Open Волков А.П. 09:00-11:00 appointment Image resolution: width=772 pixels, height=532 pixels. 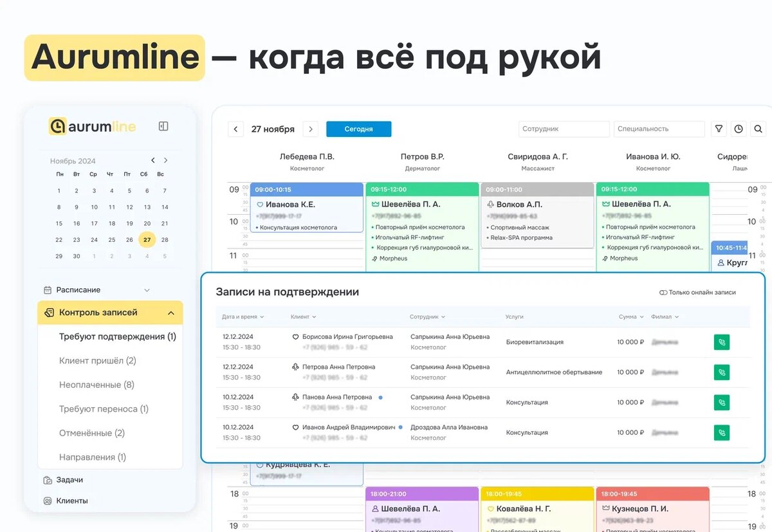coord(537,216)
